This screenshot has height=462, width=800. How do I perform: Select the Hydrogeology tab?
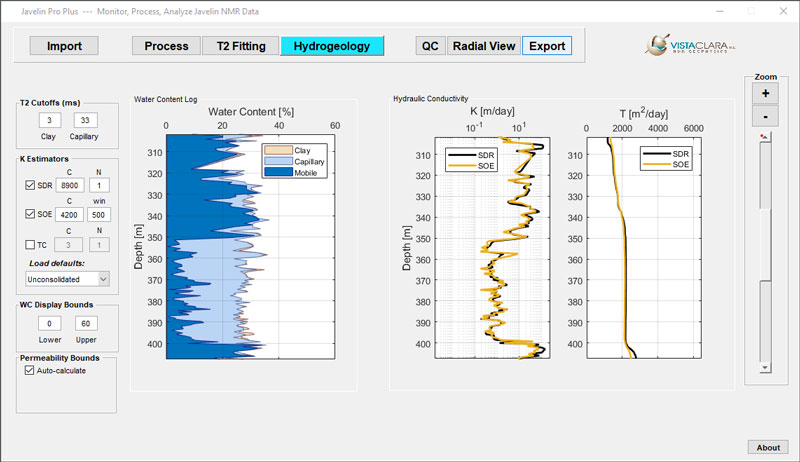pos(332,46)
